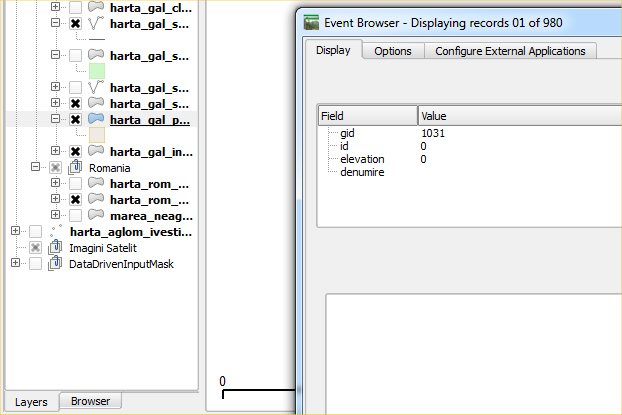622x415 pixels.
Task: Click the light green legend swatch
Action: point(97,71)
